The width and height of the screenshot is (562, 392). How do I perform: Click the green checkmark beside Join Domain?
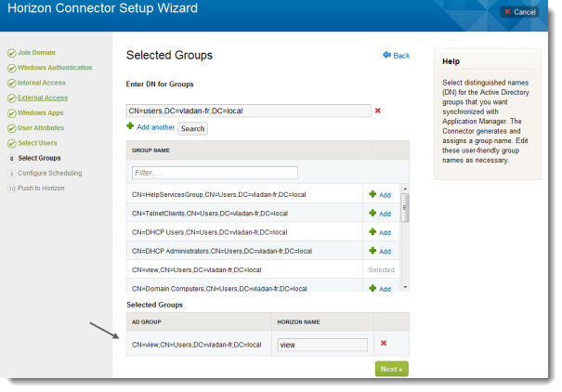pos(12,53)
